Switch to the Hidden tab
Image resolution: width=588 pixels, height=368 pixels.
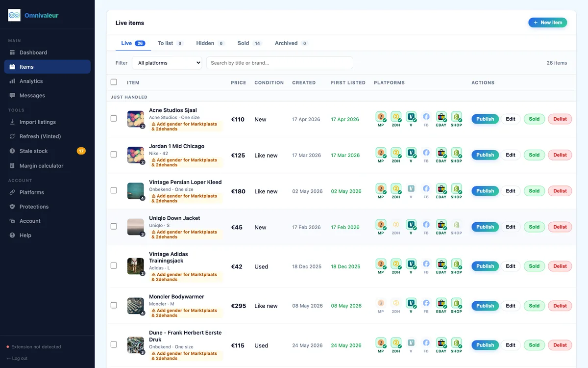pos(210,43)
